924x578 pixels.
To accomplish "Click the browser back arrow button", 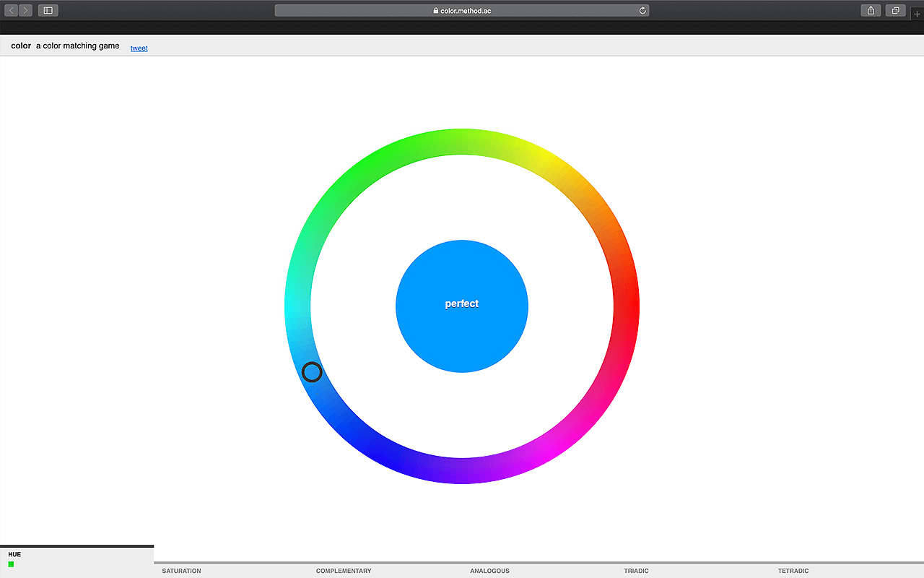I will (x=12, y=11).
